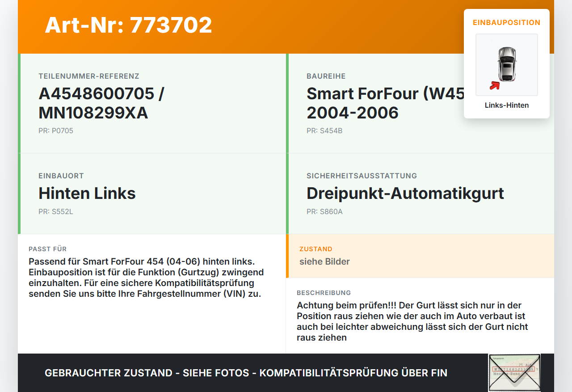Image resolution: width=572 pixels, height=392 pixels.
Task: Click the PR: S552L code
Action: click(x=56, y=212)
